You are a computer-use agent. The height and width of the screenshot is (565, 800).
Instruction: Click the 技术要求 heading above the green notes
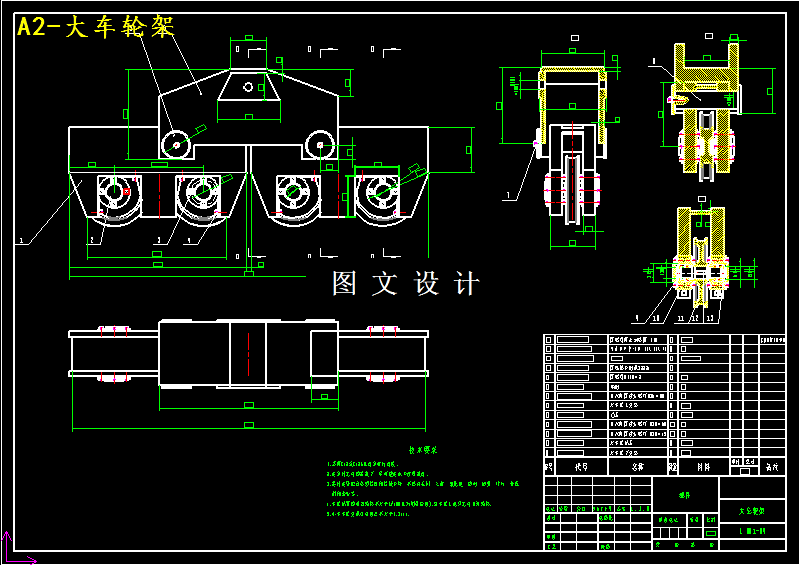point(423,450)
